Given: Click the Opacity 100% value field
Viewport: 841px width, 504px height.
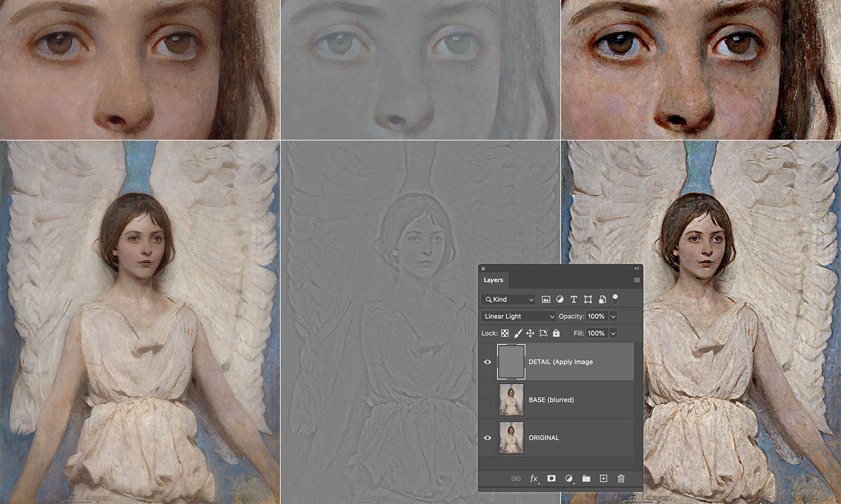Looking at the screenshot, I should pos(597,316).
